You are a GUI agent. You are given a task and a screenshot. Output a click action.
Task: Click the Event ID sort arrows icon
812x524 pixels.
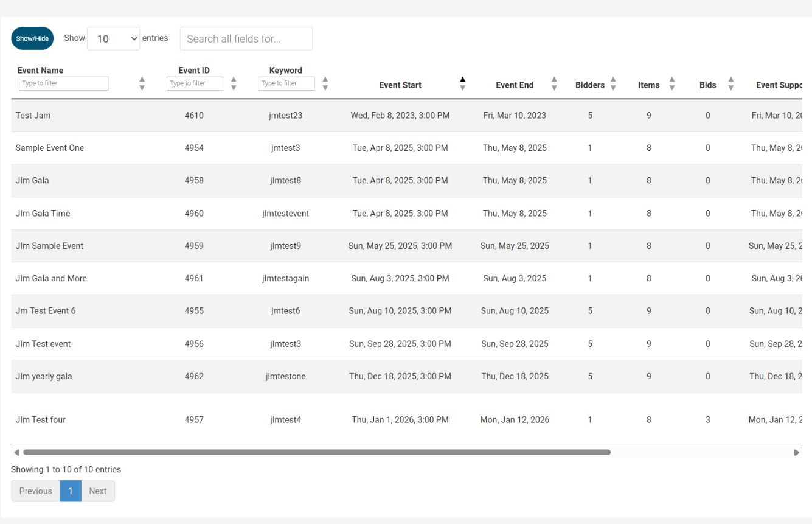[234, 83]
